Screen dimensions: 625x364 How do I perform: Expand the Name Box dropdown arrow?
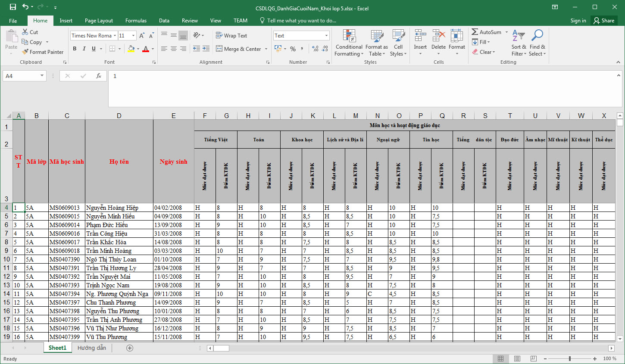point(42,76)
